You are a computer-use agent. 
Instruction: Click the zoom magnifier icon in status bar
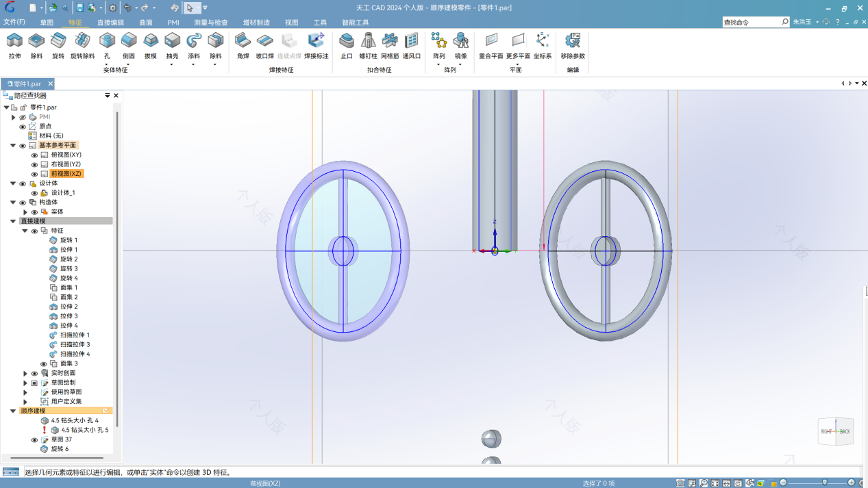704,483
